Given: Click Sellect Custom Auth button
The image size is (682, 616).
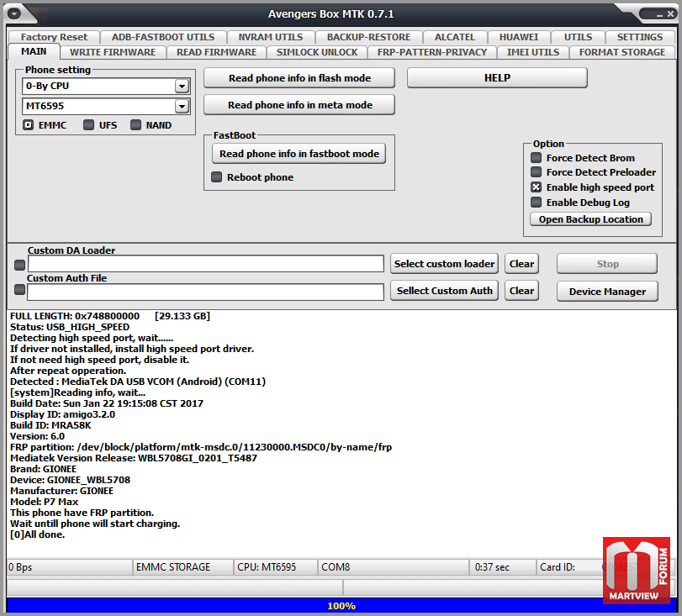Looking at the screenshot, I should (x=444, y=291).
